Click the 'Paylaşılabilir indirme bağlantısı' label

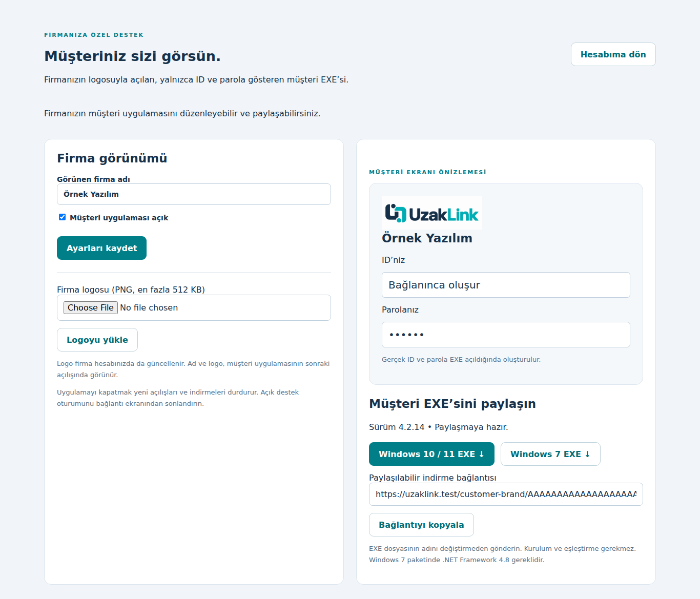click(433, 478)
